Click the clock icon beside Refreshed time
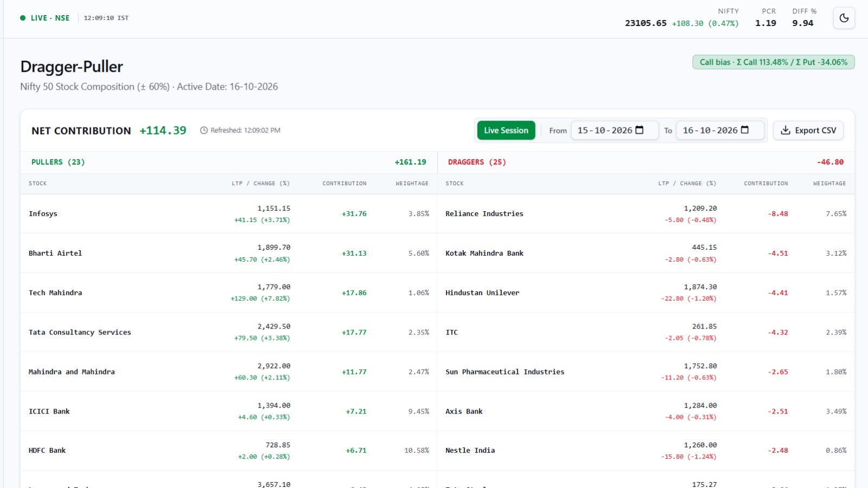 [x=204, y=130]
